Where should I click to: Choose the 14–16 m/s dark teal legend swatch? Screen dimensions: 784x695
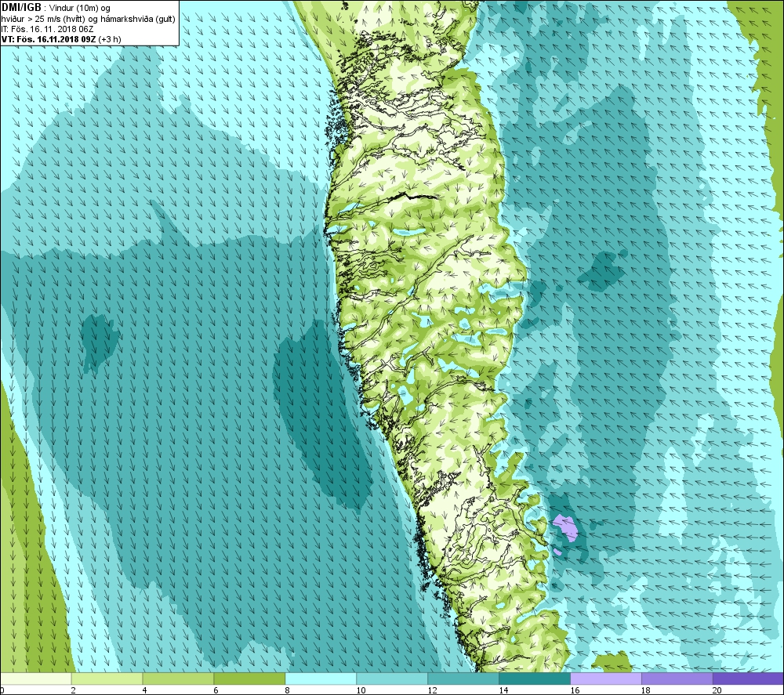[x=535, y=679]
